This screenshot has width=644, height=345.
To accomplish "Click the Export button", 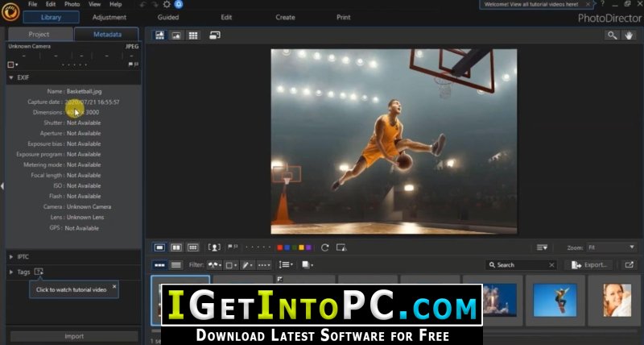I will click(x=589, y=265).
